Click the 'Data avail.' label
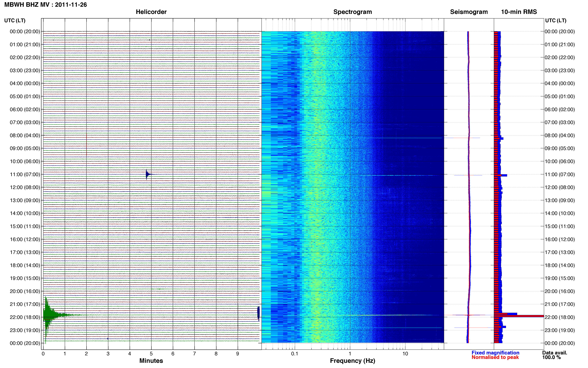The image size is (588, 368). (555, 353)
